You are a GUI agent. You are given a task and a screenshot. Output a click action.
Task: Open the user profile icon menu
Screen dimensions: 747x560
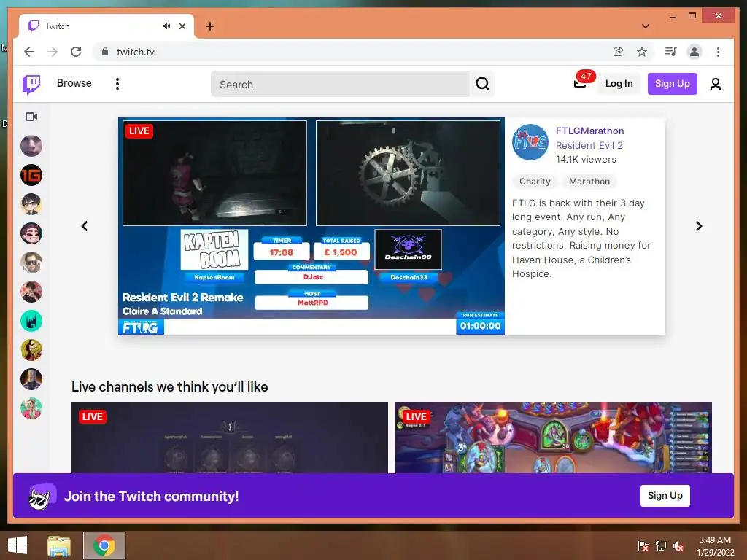click(715, 85)
